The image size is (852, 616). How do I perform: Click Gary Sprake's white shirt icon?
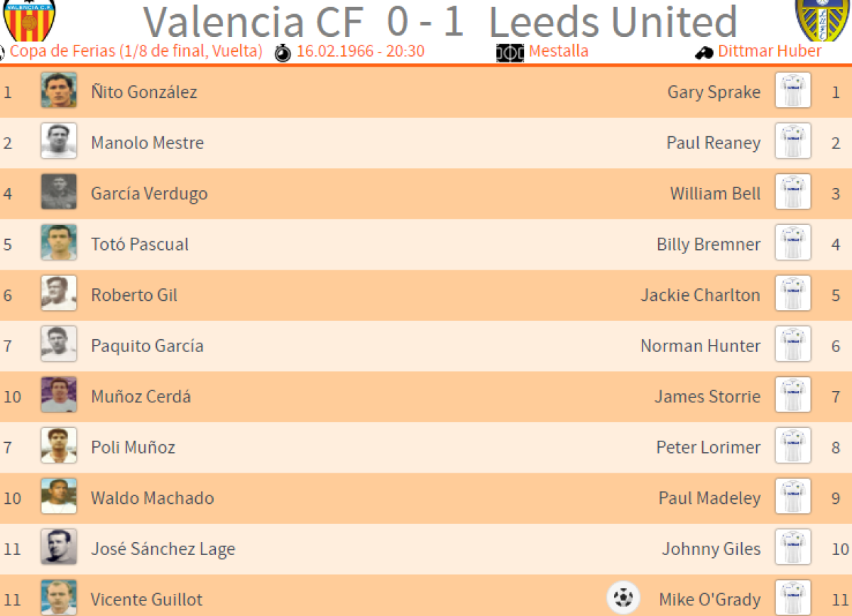pos(792,91)
